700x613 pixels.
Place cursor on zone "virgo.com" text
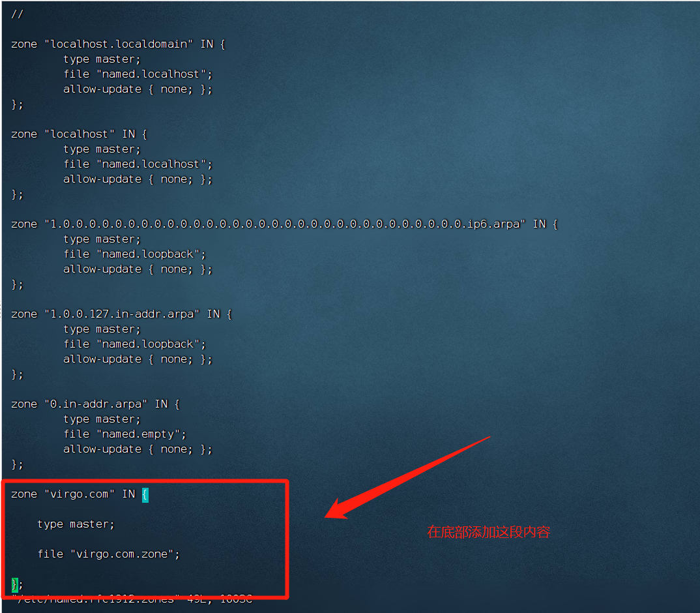[x=63, y=494]
